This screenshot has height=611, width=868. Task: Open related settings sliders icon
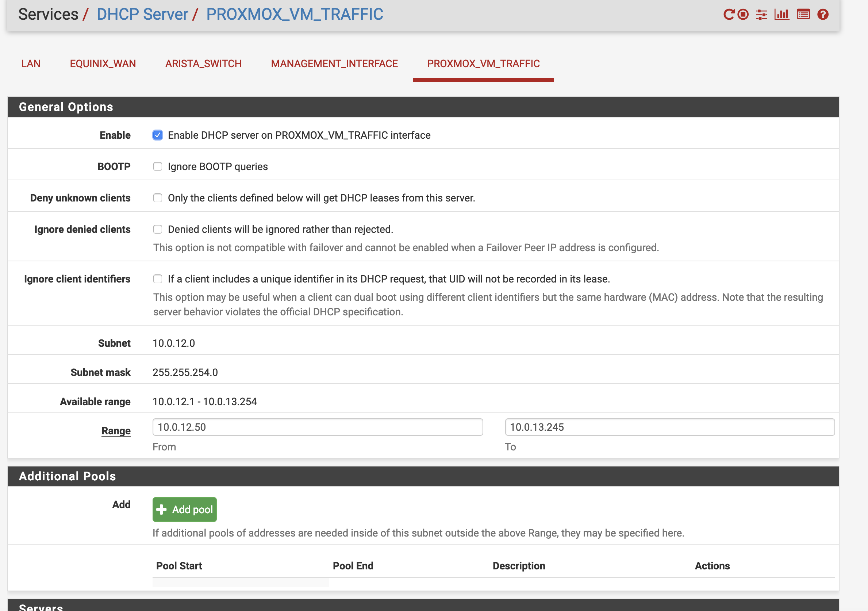pyautogui.click(x=761, y=14)
